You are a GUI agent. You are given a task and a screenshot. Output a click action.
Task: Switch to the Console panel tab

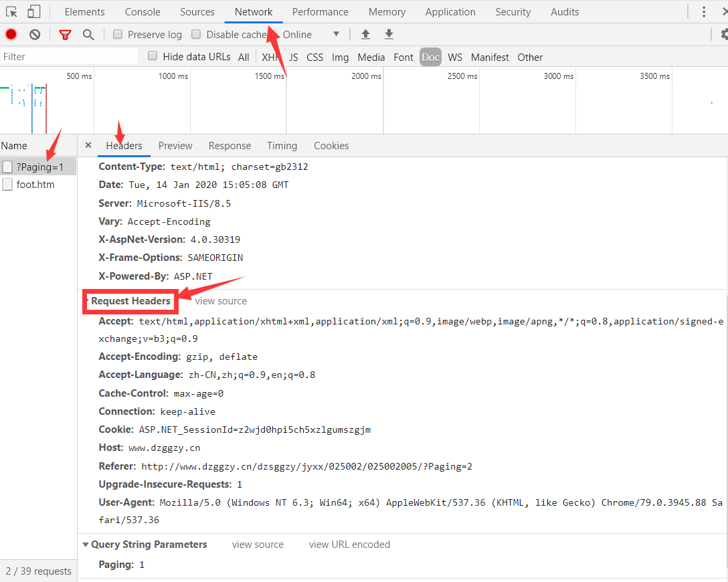pos(143,12)
